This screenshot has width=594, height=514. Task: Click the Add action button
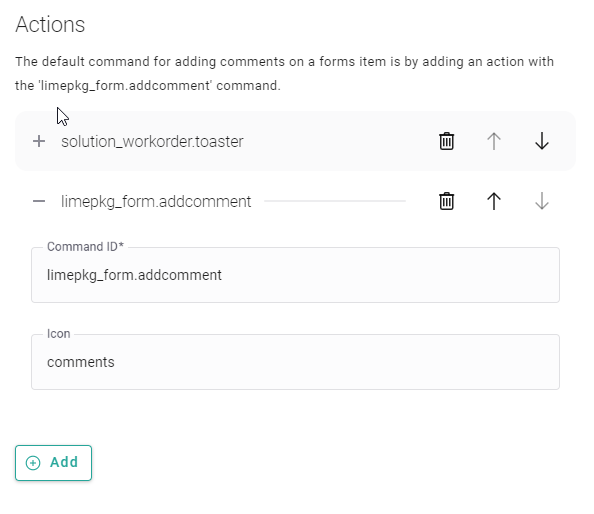pyautogui.click(x=53, y=463)
